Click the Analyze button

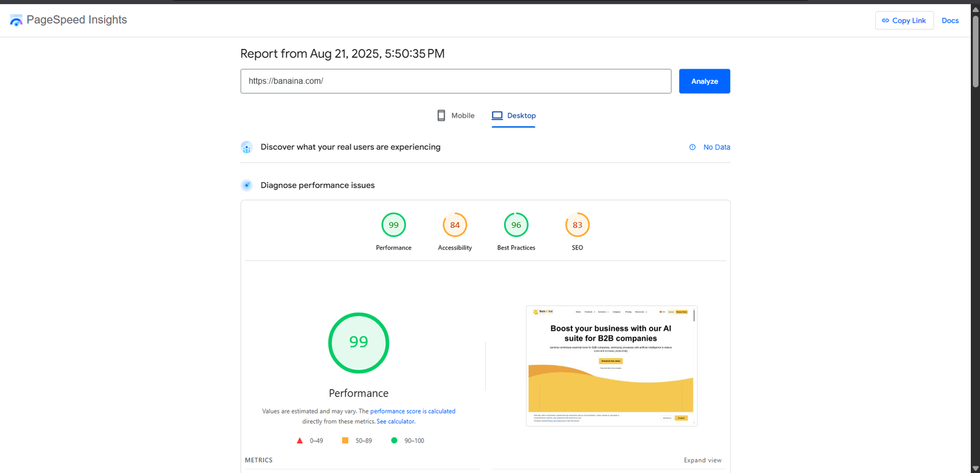coord(704,81)
